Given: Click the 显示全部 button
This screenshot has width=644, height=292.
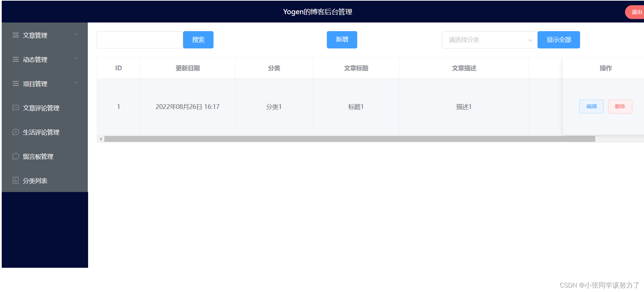Looking at the screenshot, I should (559, 40).
